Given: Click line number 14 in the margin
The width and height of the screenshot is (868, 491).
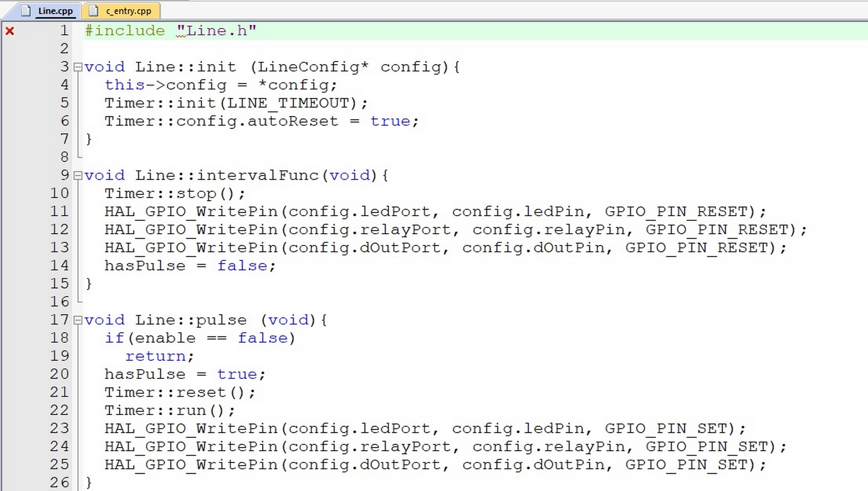Looking at the screenshot, I should point(60,266).
